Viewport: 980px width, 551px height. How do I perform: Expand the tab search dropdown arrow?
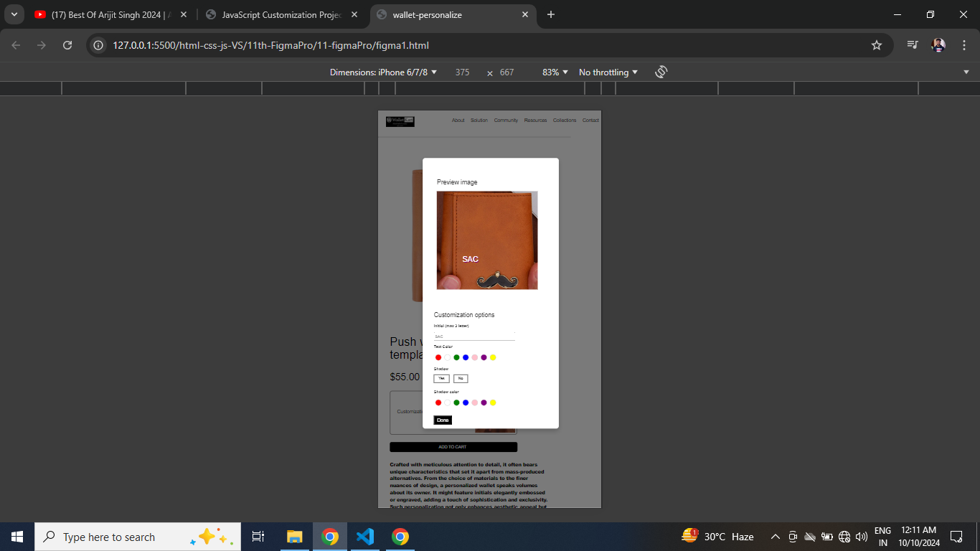click(x=14, y=14)
